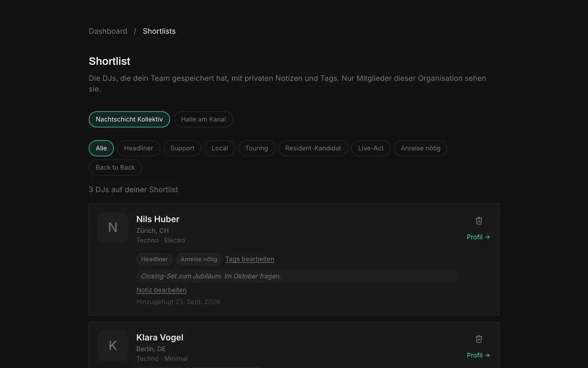Select the Alle tag filter

point(101,148)
